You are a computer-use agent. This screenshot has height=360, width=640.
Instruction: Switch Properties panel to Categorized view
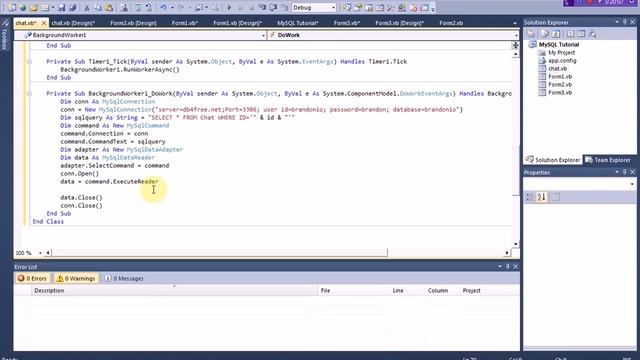tap(530, 197)
